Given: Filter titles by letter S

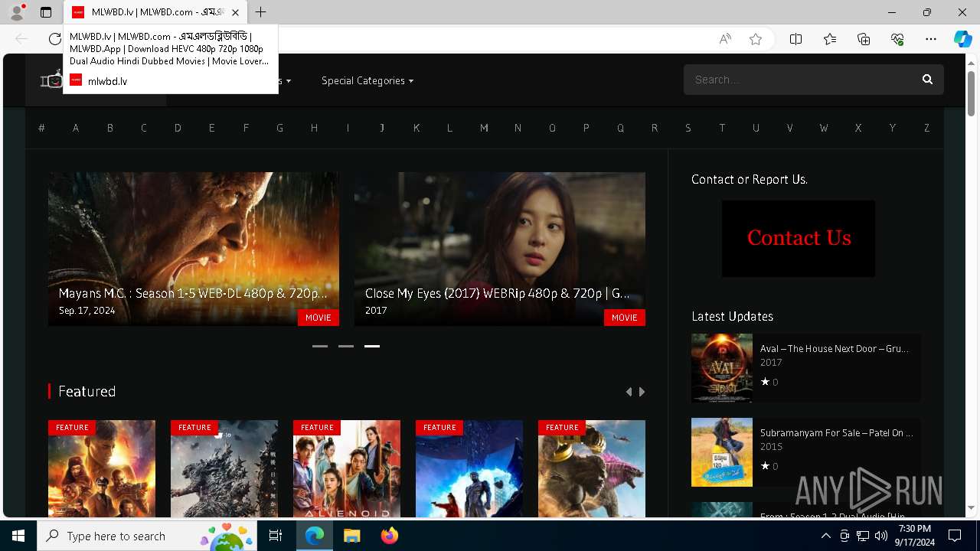Looking at the screenshot, I should (688, 128).
